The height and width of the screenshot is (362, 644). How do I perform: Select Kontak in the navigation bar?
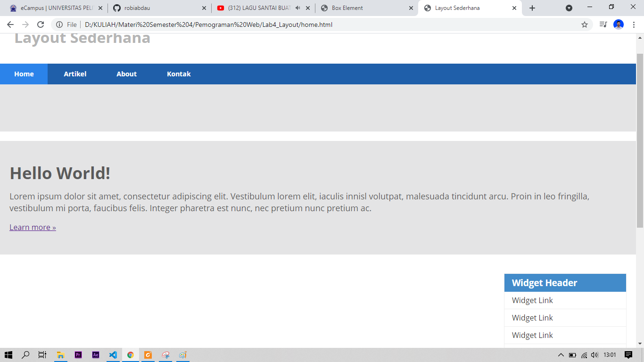[x=179, y=74]
